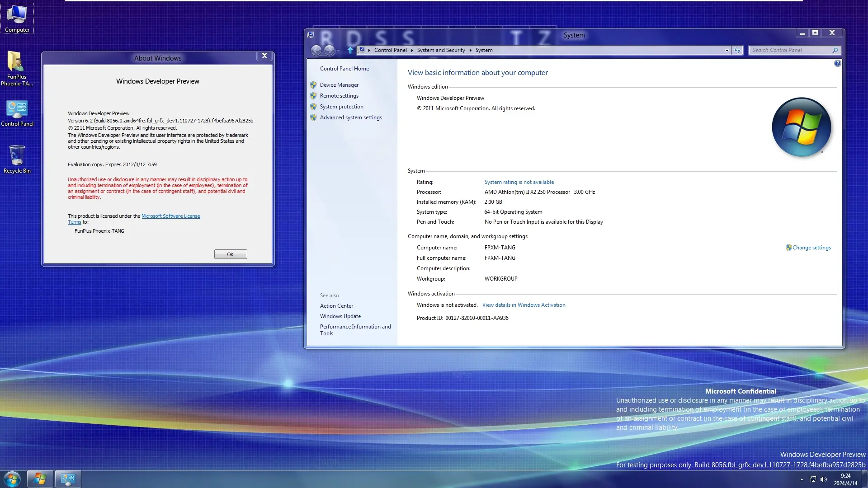Click the WORKGROUP value
Screen dimensions: 868x488
pos(501,279)
